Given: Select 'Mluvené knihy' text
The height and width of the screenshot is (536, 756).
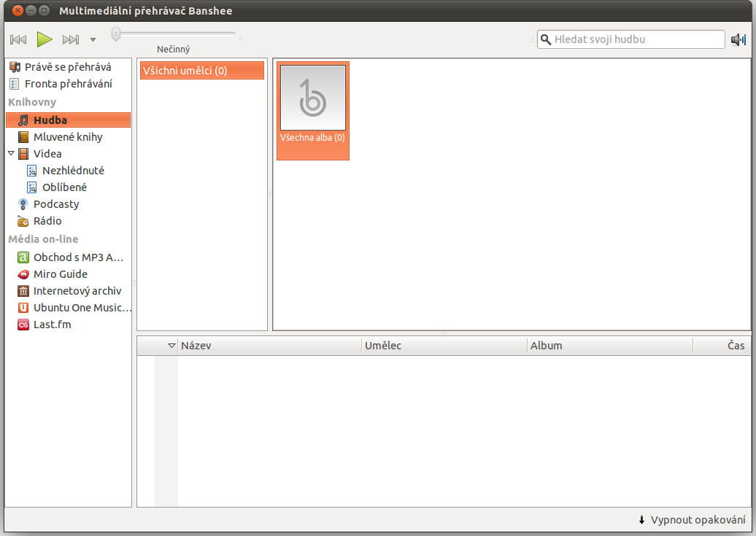Looking at the screenshot, I should click(x=68, y=137).
